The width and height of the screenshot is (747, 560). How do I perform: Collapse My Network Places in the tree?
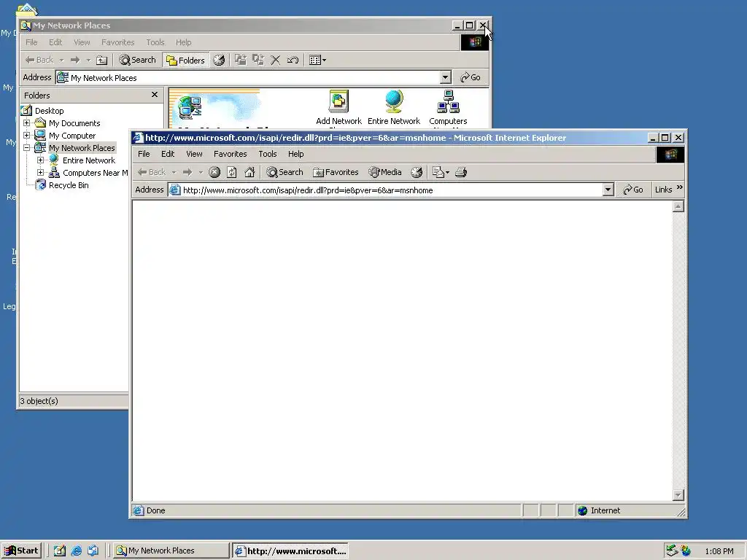(x=27, y=147)
